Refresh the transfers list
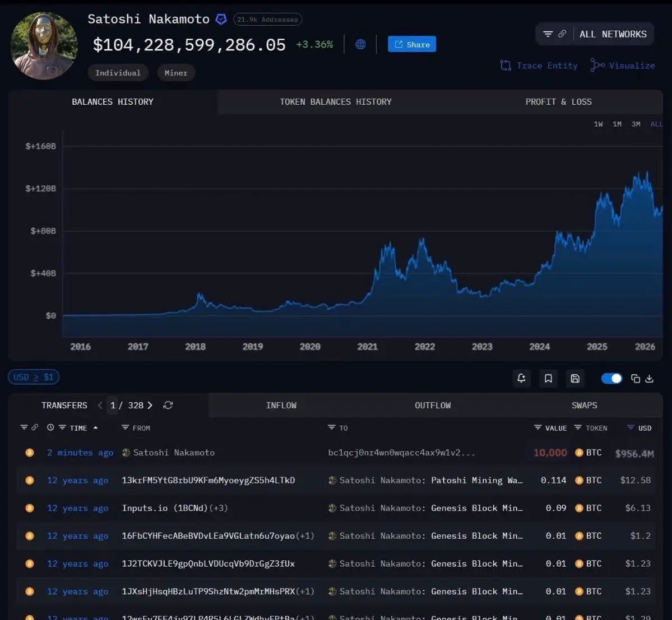672x620 pixels. (x=168, y=405)
